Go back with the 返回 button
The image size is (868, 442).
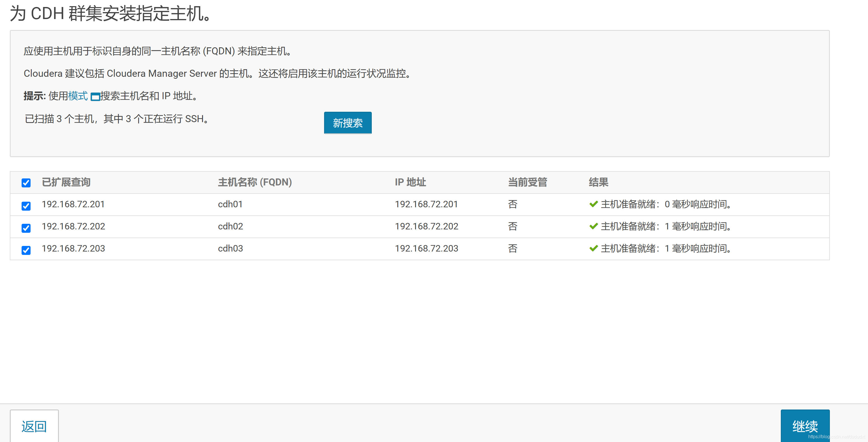tap(34, 426)
